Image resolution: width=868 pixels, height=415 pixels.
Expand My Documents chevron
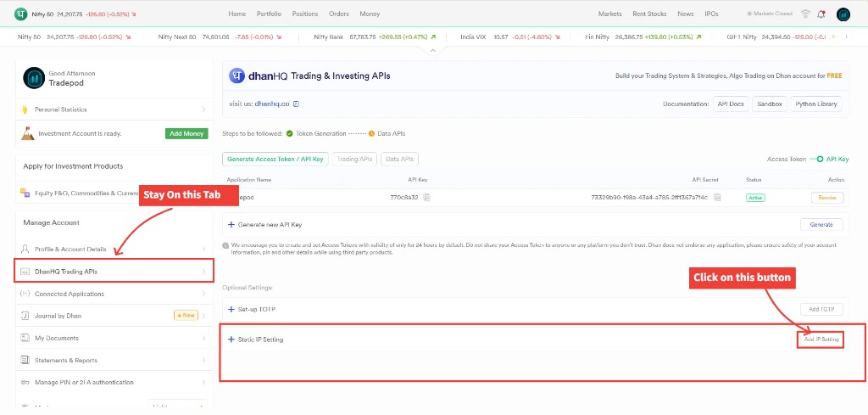tap(203, 338)
